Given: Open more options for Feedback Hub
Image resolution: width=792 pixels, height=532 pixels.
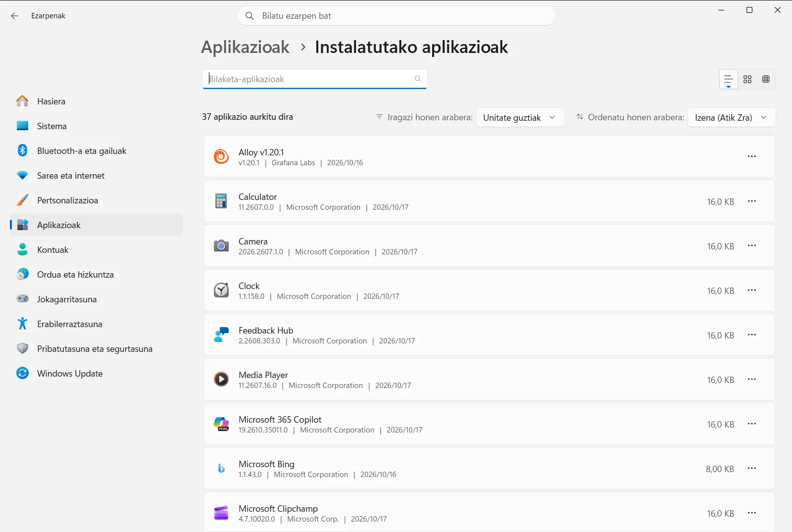Looking at the screenshot, I should [x=752, y=335].
